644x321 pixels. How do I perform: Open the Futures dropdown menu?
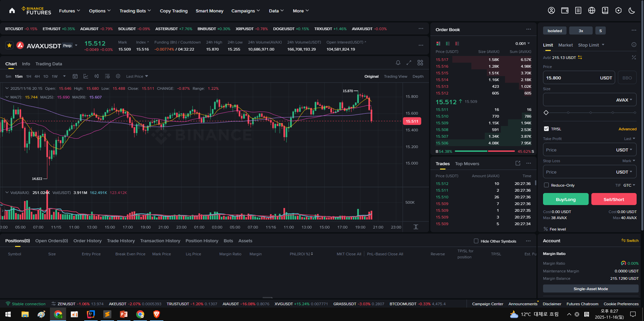(x=70, y=11)
